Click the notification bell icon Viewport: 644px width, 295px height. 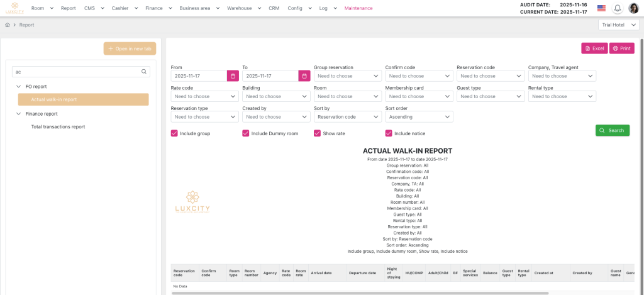point(618,8)
